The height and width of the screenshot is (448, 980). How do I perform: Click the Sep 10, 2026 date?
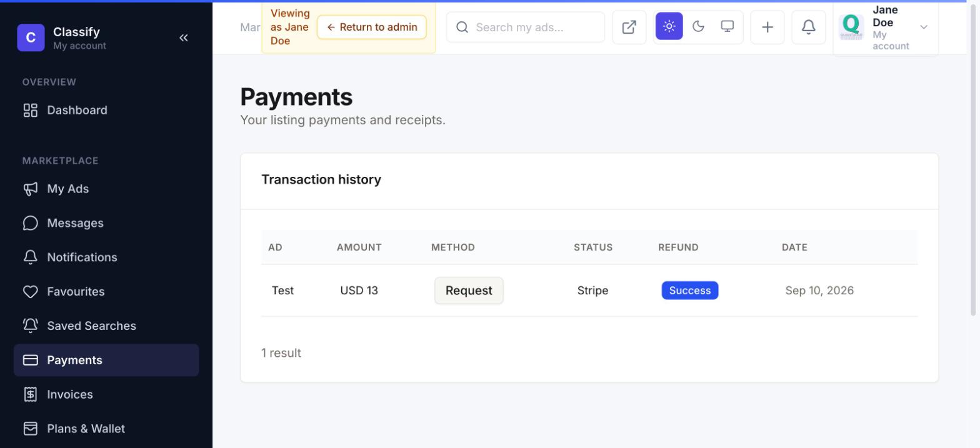(819, 291)
